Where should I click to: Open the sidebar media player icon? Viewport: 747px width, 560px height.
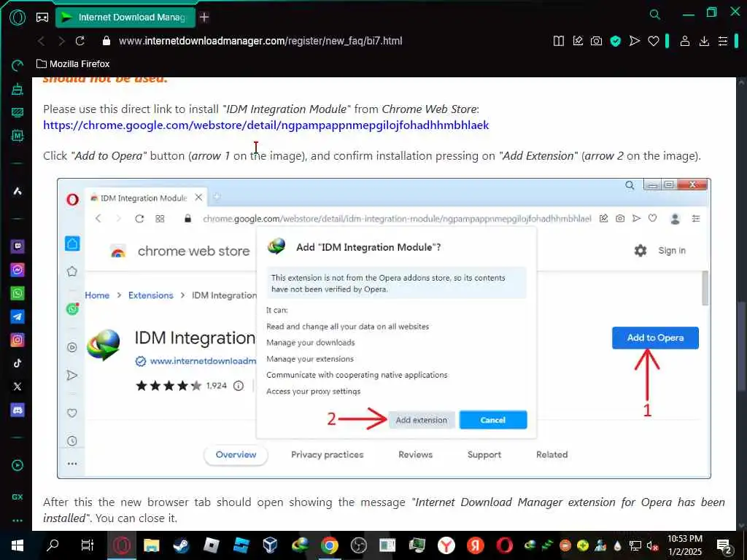pyautogui.click(x=18, y=466)
